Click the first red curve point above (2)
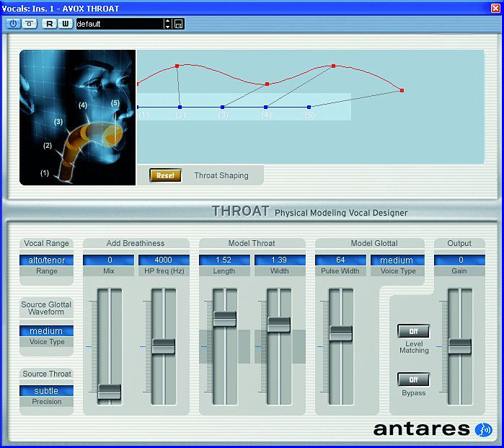504x448 pixels. pos(177,66)
